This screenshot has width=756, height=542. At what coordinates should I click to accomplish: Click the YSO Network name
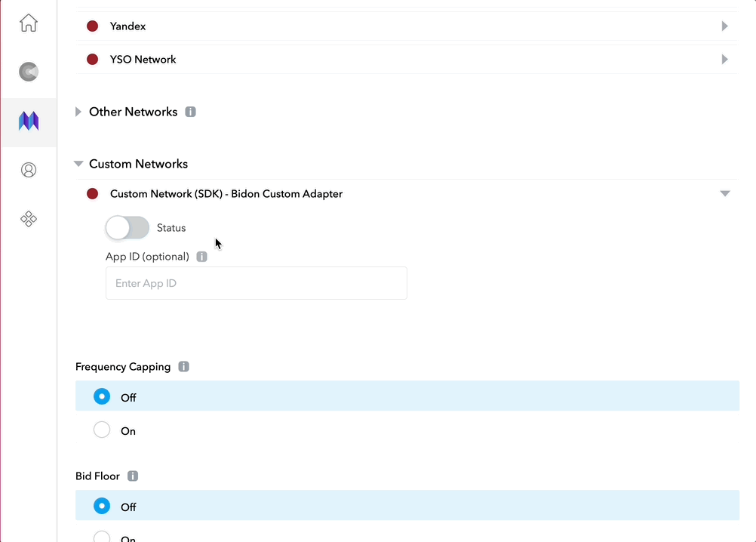pos(143,60)
